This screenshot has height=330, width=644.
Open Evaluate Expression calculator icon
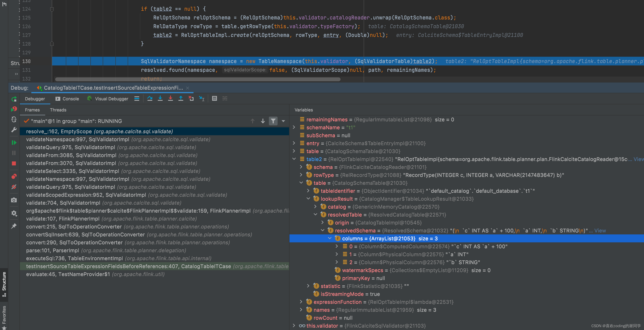[214, 99]
